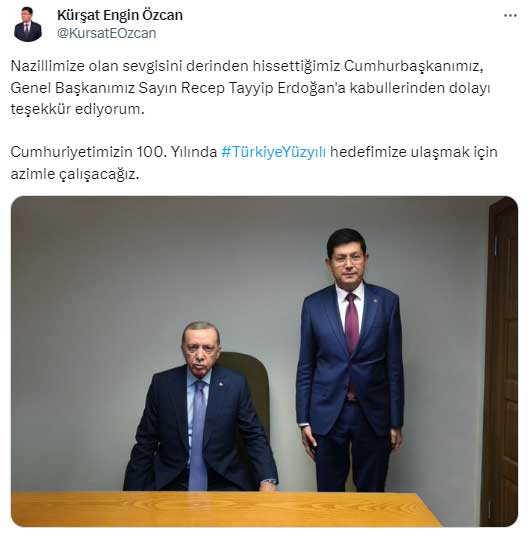Click the word "Nazillimize" in the tweet
The height and width of the screenshot is (539, 532).
(x=48, y=66)
